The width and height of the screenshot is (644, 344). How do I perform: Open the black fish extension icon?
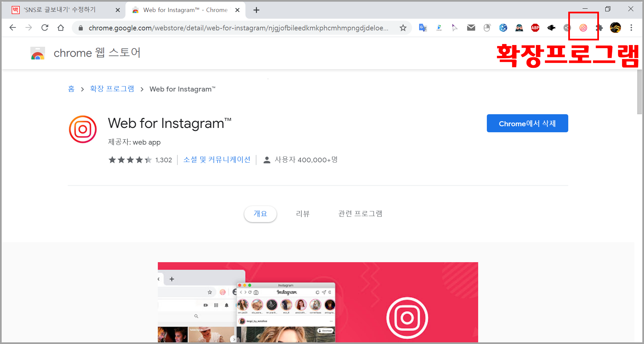point(551,28)
